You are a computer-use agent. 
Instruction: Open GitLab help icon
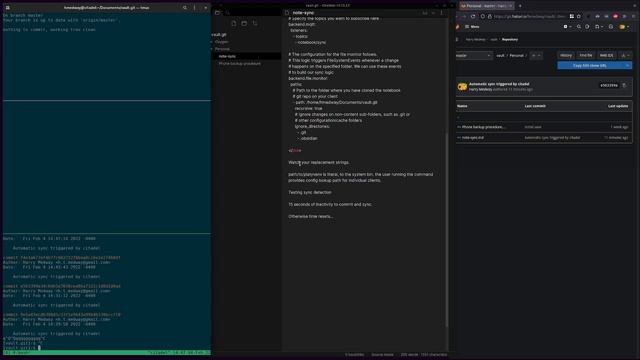tap(611, 27)
